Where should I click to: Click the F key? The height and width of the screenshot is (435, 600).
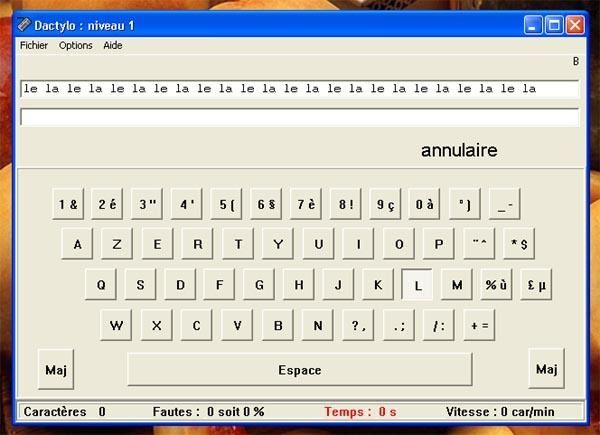(x=219, y=285)
